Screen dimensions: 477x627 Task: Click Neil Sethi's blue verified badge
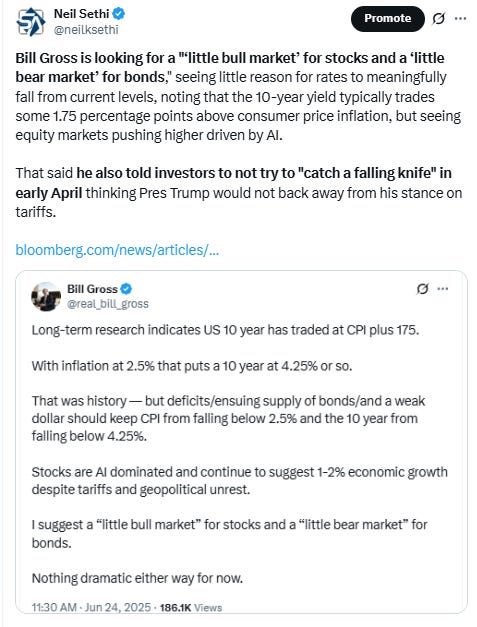[118, 14]
